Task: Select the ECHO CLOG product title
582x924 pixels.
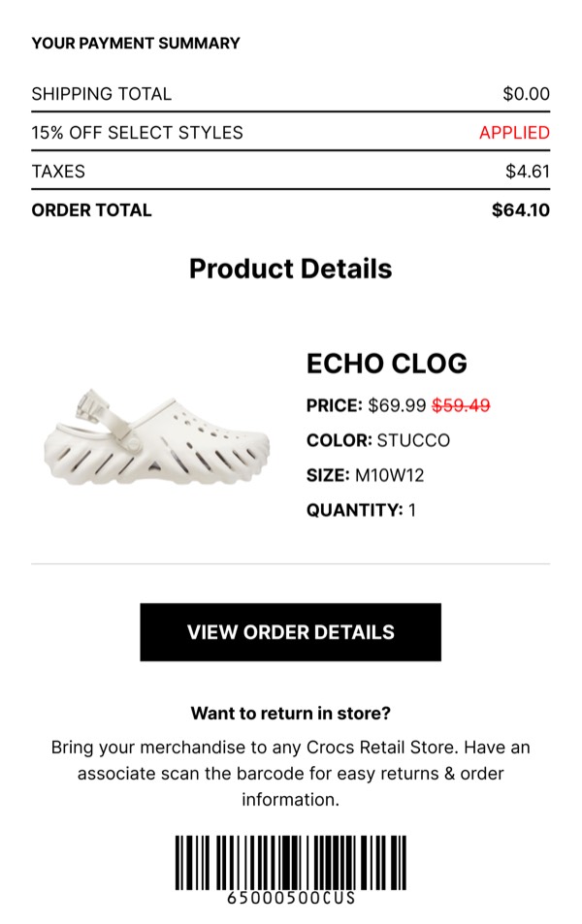Action: [x=386, y=365]
